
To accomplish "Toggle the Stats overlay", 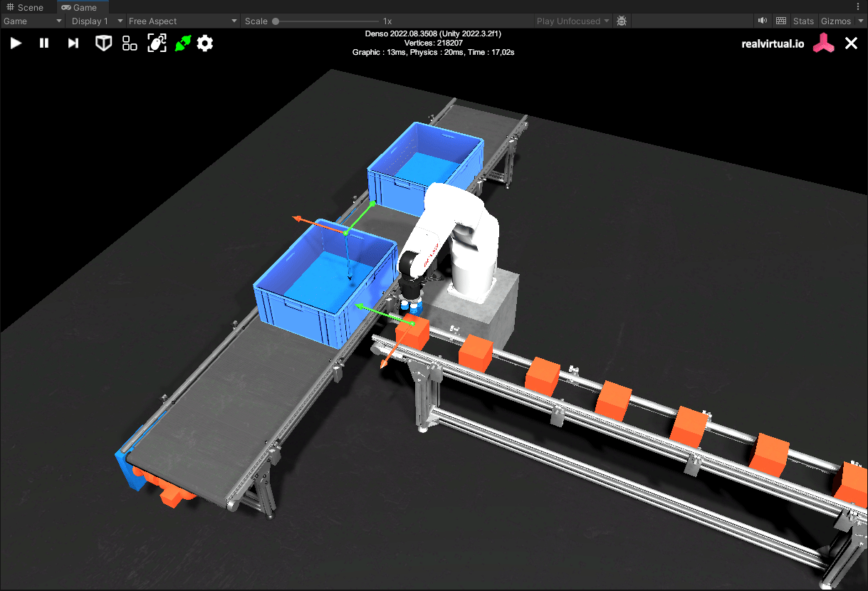I will click(803, 21).
